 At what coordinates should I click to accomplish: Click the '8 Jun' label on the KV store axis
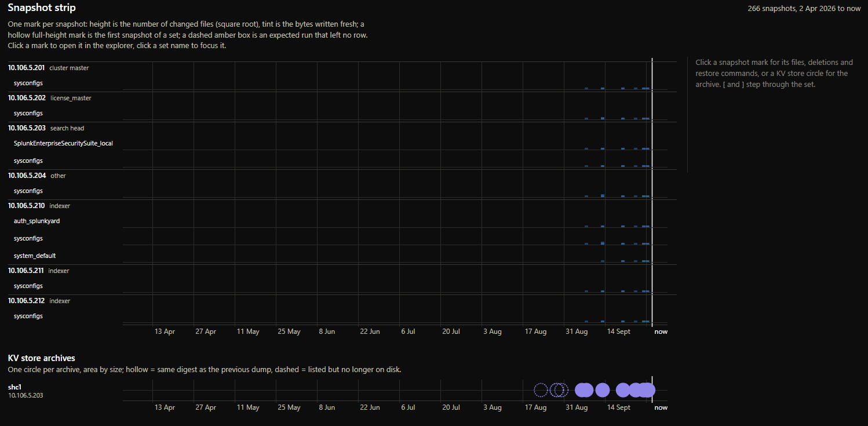327,407
